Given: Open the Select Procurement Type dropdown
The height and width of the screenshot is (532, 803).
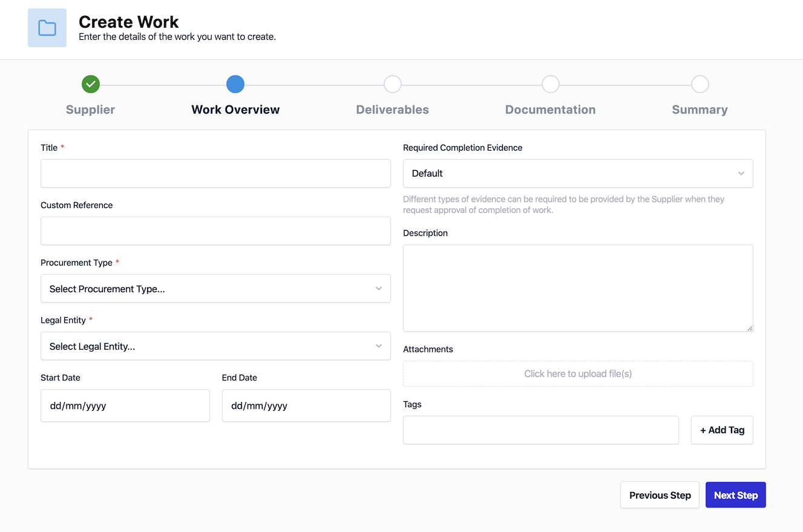Looking at the screenshot, I should [x=215, y=289].
